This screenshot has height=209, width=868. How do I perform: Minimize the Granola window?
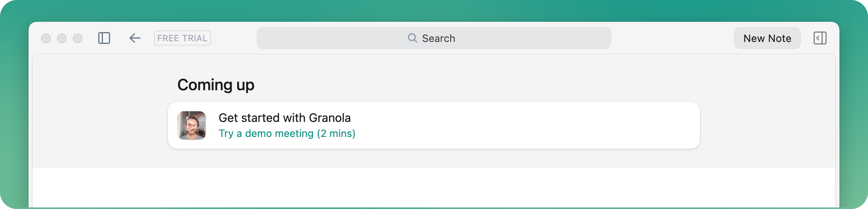pyautogui.click(x=62, y=38)
